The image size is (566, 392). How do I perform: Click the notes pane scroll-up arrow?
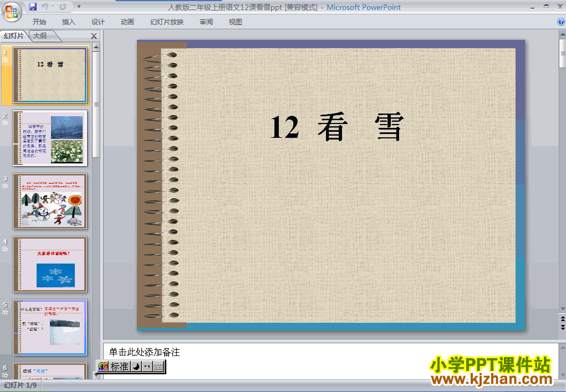pos(562,348)
